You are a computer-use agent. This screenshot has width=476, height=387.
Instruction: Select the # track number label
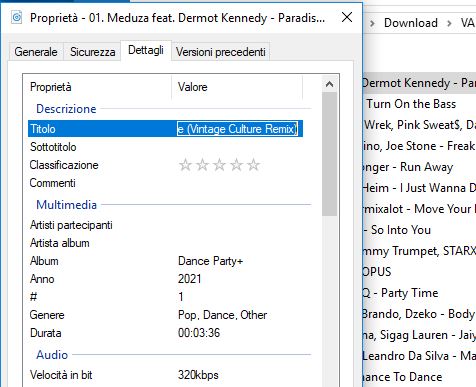[33, 297]
